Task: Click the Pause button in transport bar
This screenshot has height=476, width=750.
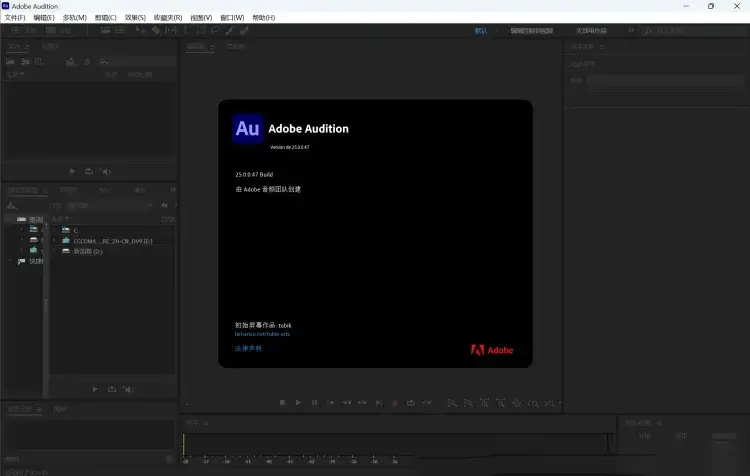Action: tap(314, 402)
